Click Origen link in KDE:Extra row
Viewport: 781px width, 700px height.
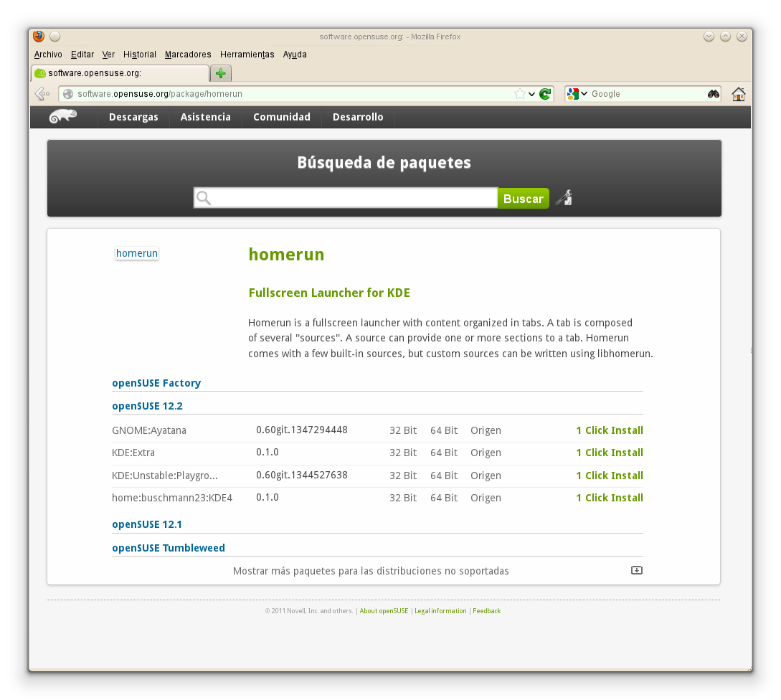click(x=486, y=453)
